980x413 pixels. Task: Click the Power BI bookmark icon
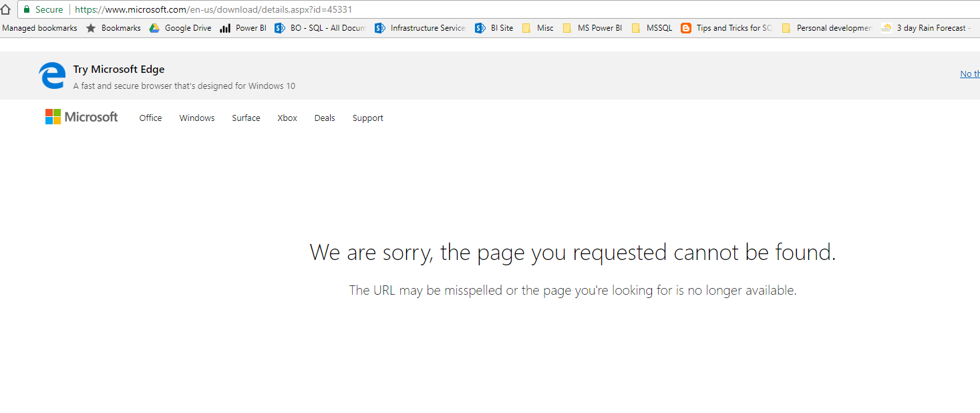click(x=225, y=28)
